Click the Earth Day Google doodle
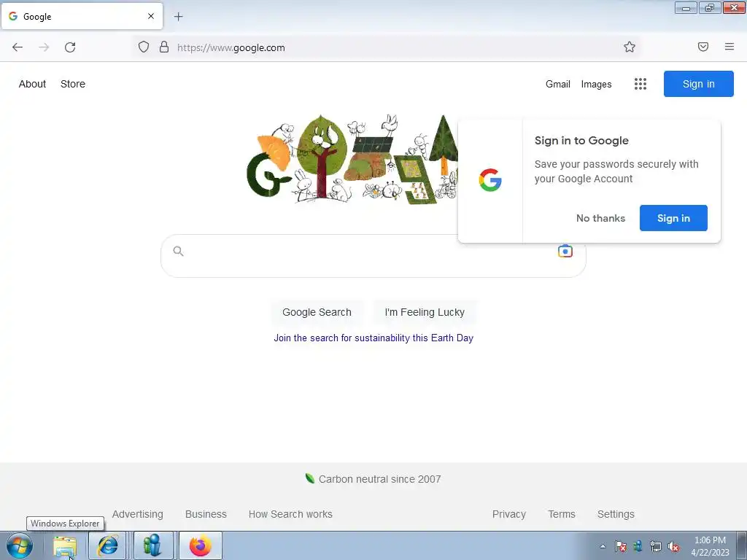 (x=352, y=160)
